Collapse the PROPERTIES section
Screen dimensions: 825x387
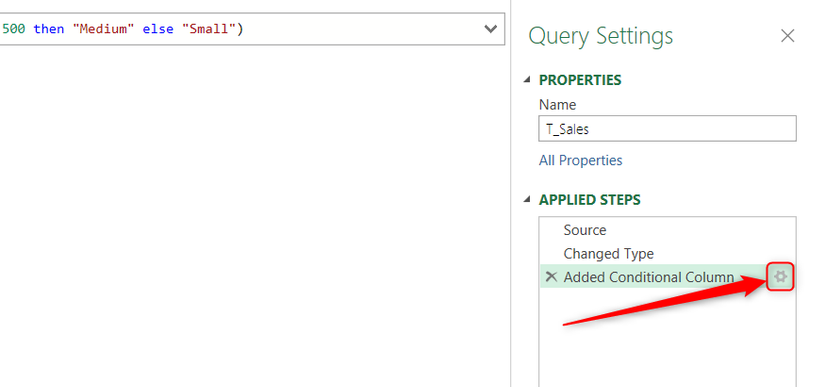click(527, 80)
